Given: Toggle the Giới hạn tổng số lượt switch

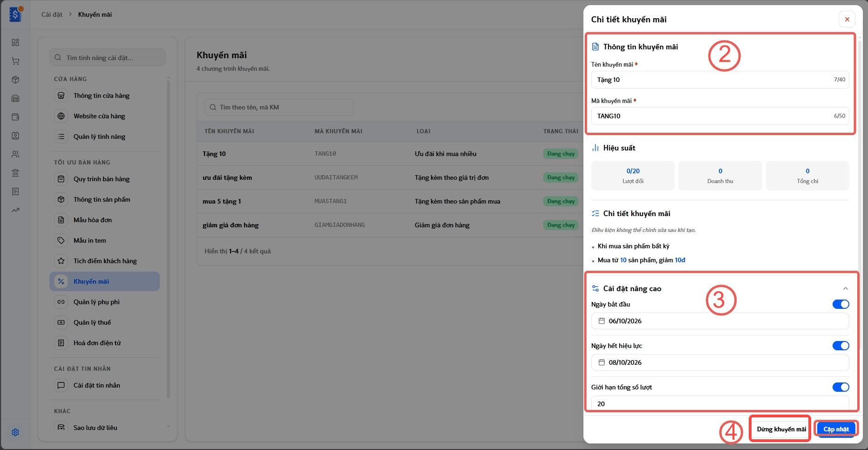Looking at the screenshot, I should coord(841,387).
